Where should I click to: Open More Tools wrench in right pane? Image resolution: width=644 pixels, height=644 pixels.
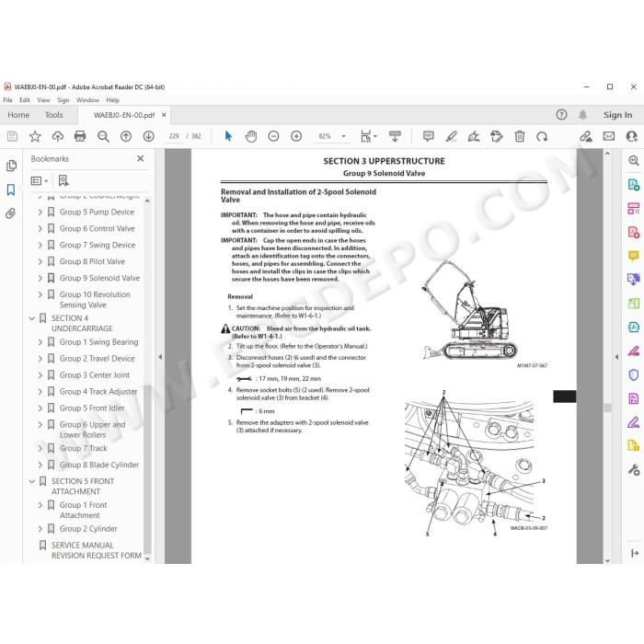coord(633,469)
